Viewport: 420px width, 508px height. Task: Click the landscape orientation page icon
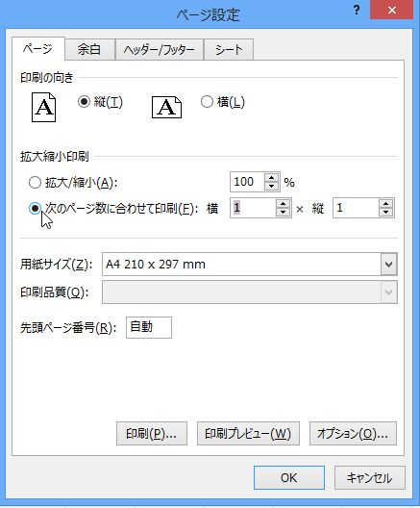pyautogui.click(x=166, y=107)
